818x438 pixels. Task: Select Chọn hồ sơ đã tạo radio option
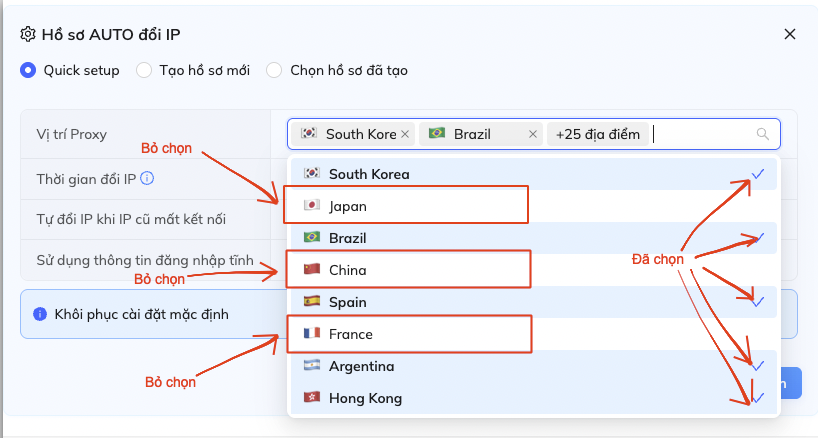pos(274,70)
